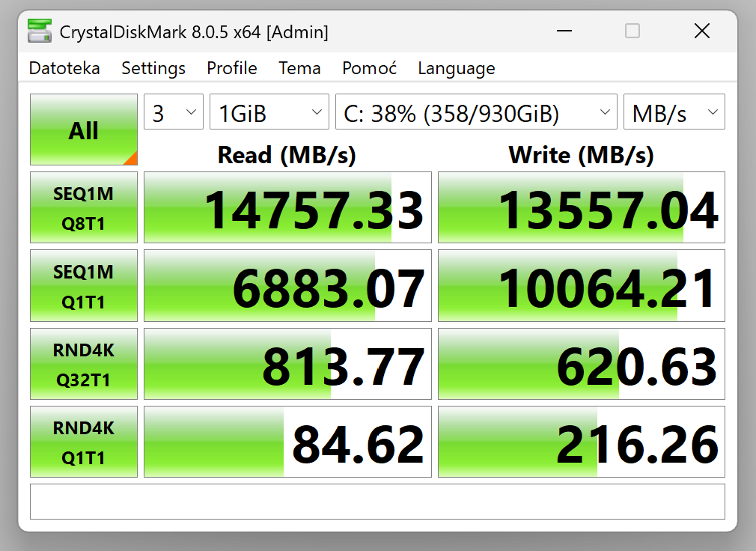Image resolution: width=756 pixels, height=551 pixels.
Task: Open the Language menu
Action: pos(457,68)
